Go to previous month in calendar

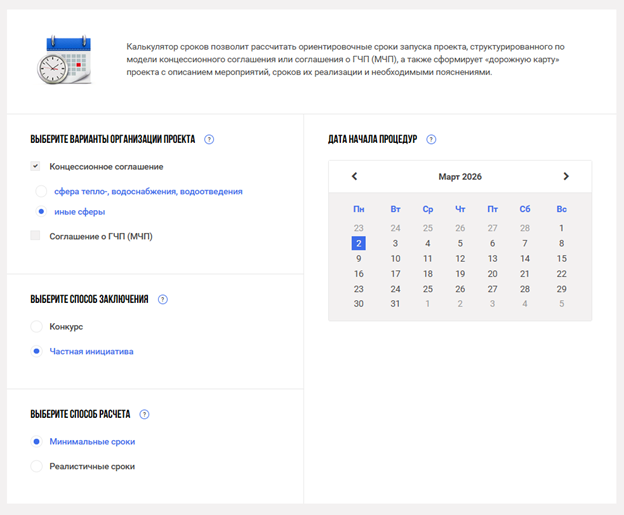tap(354, 176)
